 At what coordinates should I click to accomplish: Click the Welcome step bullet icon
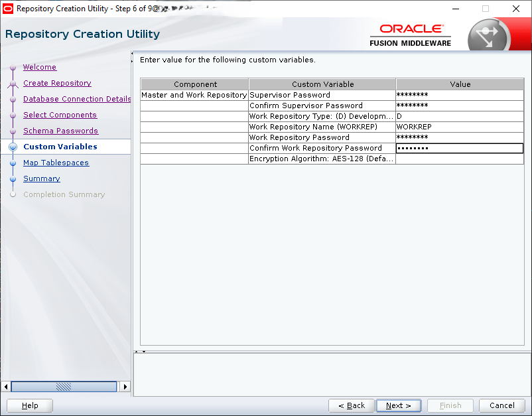pyautogui.click(x=12, y=68)
